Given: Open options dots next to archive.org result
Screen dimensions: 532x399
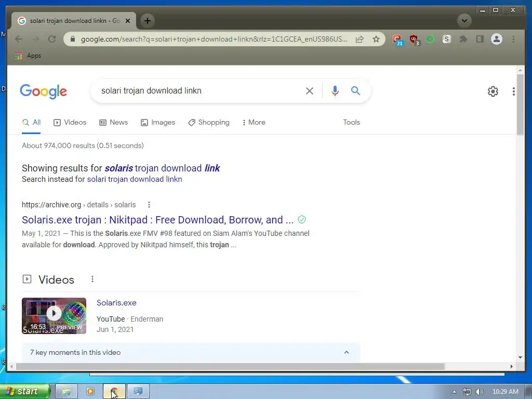Looking at the screenshot, I should (x=149, y=205).
